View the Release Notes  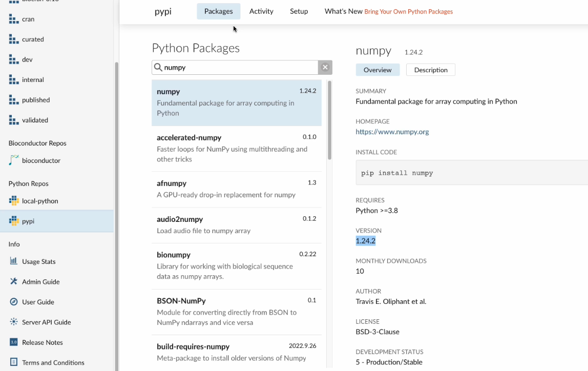(x=42, y=342)
